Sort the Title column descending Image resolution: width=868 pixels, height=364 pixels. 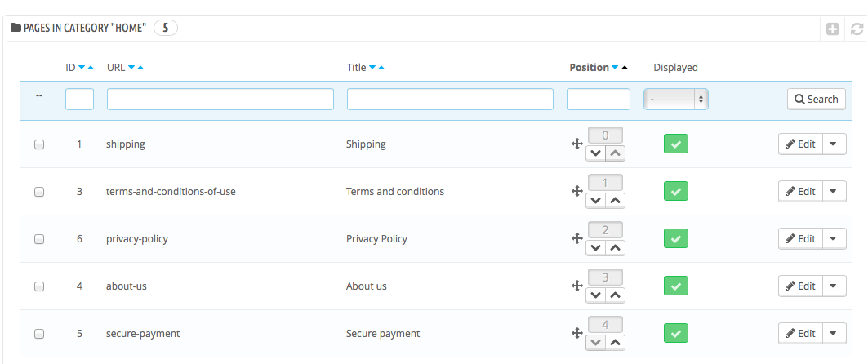pos(372,68)
